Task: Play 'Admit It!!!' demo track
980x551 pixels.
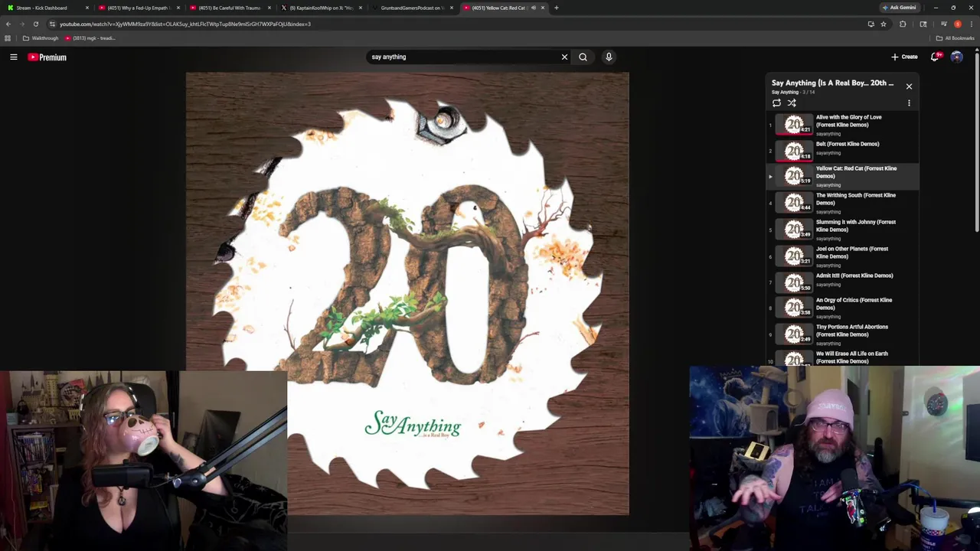Action: (x=842, y=282)
